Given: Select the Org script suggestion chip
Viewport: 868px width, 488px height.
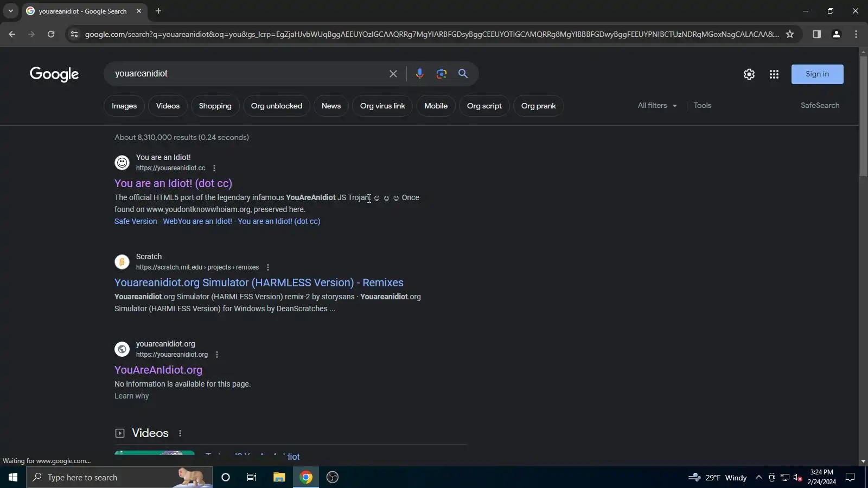Looking at the screenshot, I should pyautogui.click(x=484, y=106).
